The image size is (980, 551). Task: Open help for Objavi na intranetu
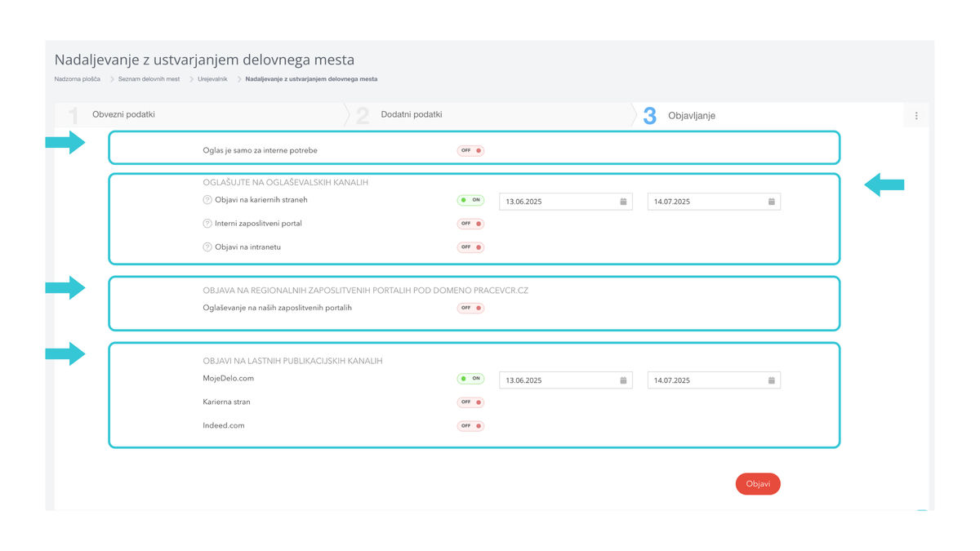[207, 247]
